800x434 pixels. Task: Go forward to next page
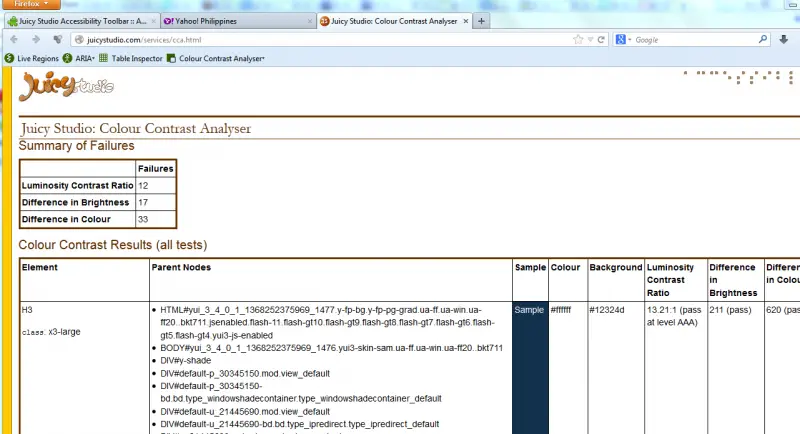(x=36, y=39)
